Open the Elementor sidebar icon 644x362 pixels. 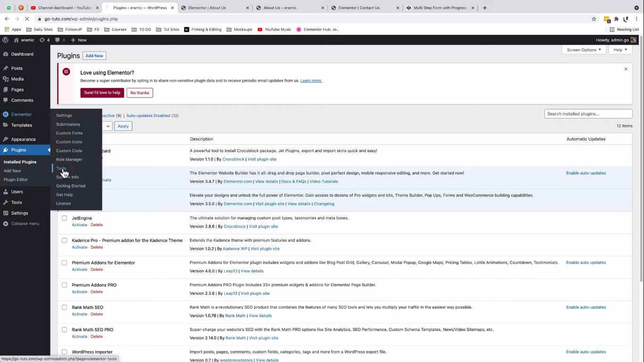6,115
